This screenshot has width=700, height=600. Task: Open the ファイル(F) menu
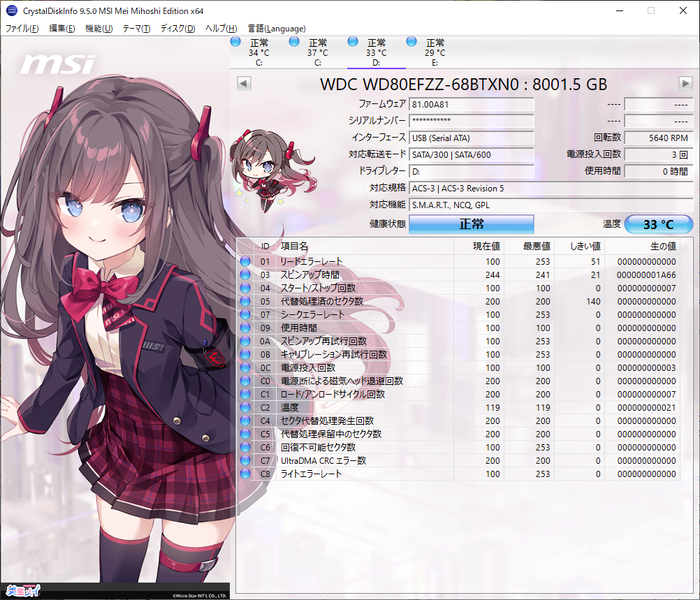pyautogui.click(x=22, y=29)
